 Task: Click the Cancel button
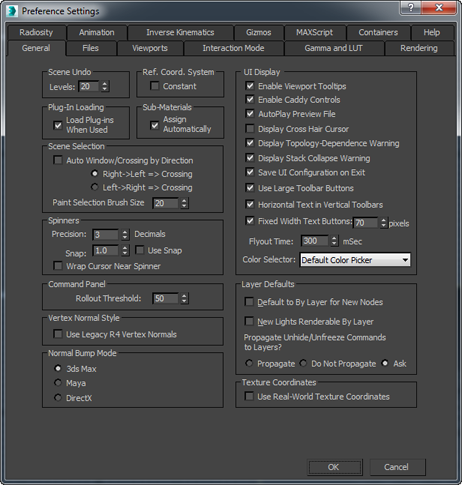click(x=396, y=467)
